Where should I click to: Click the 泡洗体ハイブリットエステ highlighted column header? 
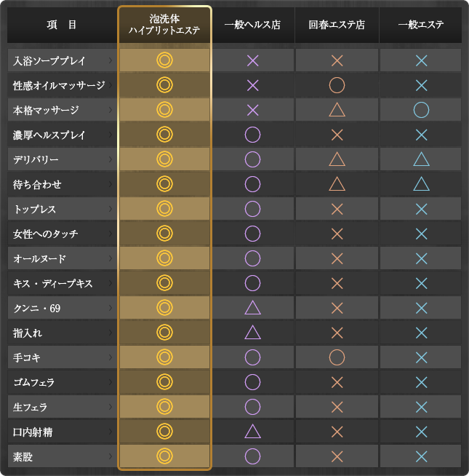pyautogui.click(x=164, y=25)
